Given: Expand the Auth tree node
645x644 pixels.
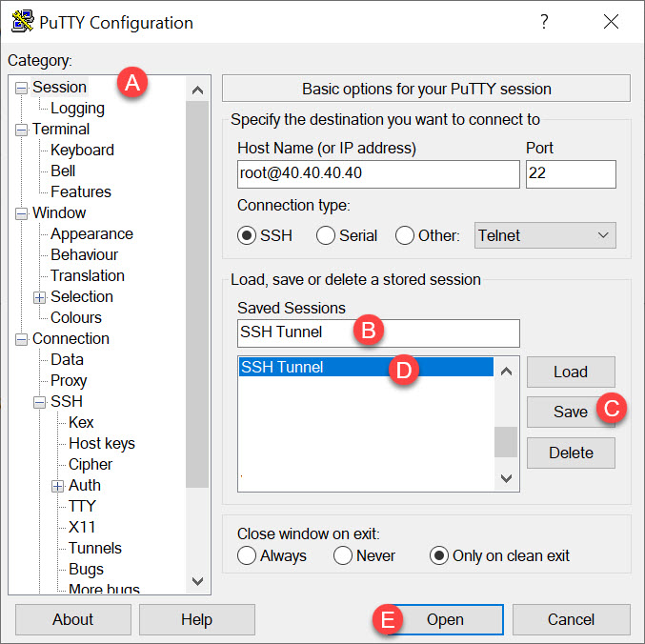Looking at the screenshot, I should (x=57, y=486).
